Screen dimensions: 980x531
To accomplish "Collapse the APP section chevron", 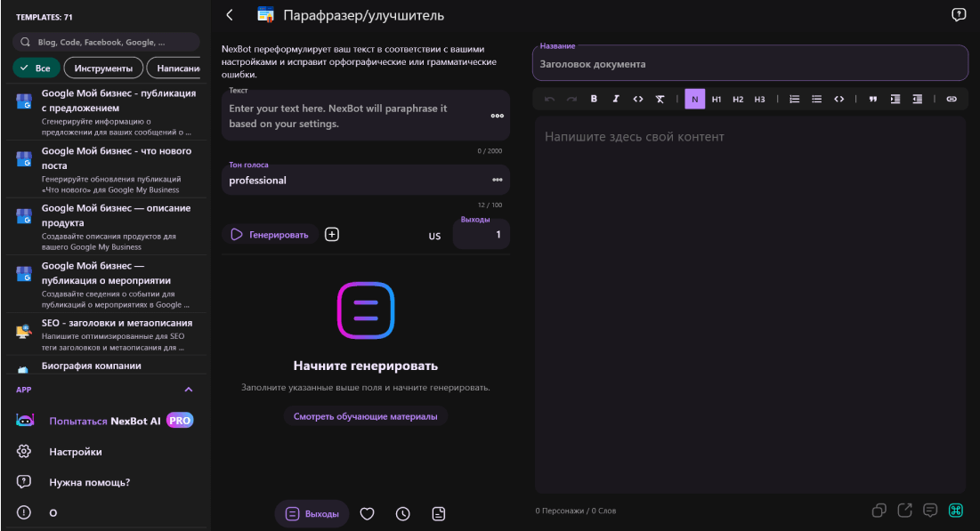I will tap(189, 390).
